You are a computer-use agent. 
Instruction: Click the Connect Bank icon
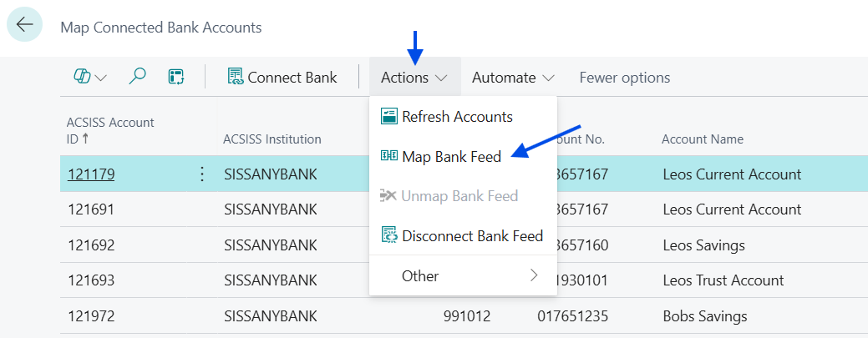(x=236, y=78)
